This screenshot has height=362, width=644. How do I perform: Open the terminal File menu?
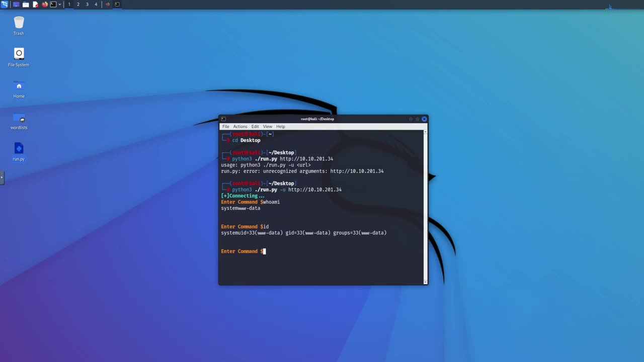pyautogui.click(x=226, y=127)
